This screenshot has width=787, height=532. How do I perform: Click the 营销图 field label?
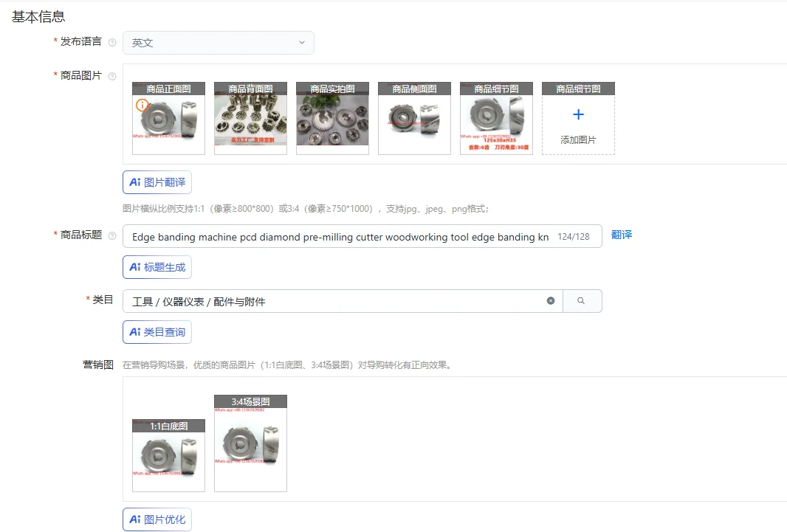[x=98, y=365]
